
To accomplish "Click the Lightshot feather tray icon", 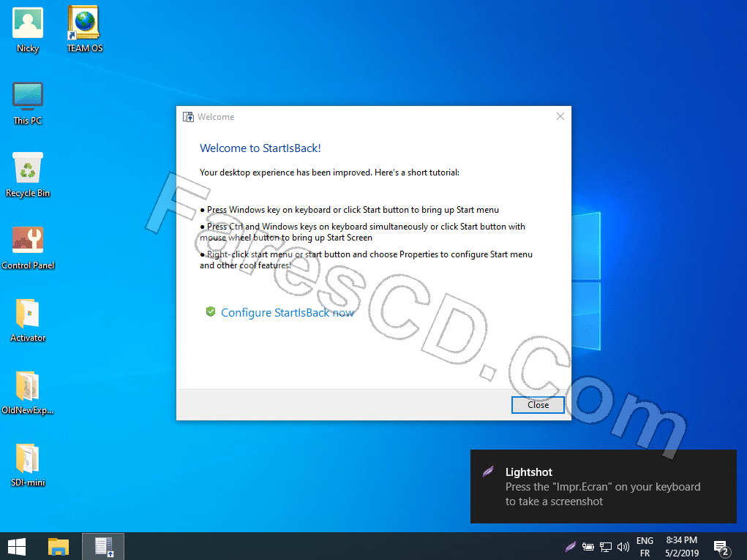I will point(570,547).
